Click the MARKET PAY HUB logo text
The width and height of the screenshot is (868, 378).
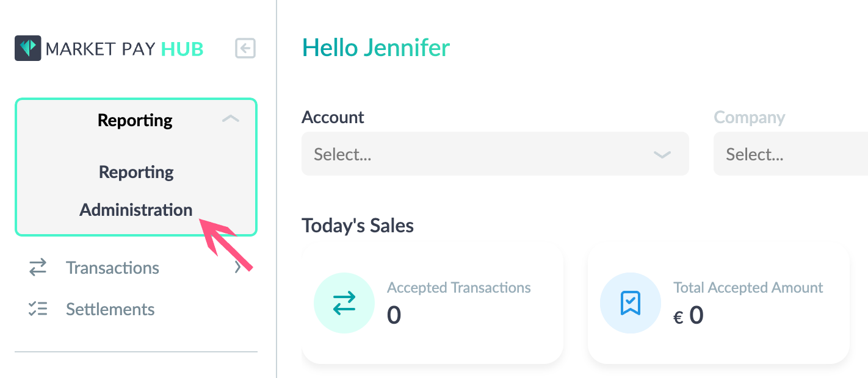pos(125,49)
